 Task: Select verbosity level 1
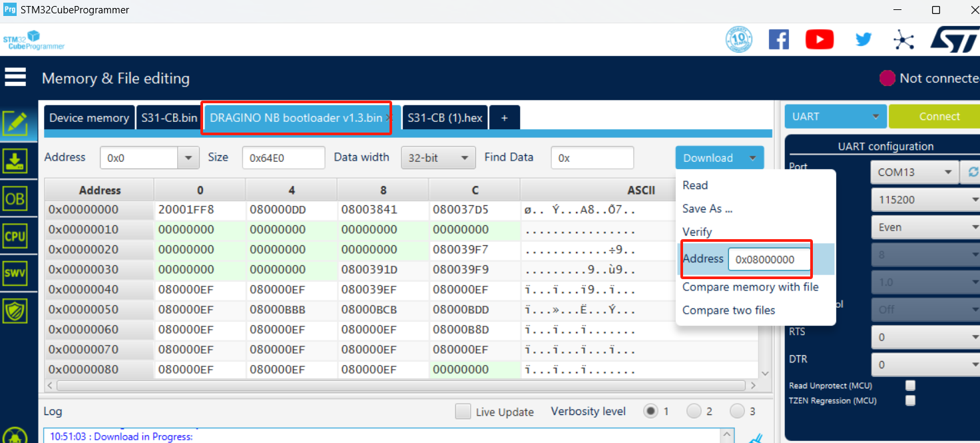click(x=650, y=411)
